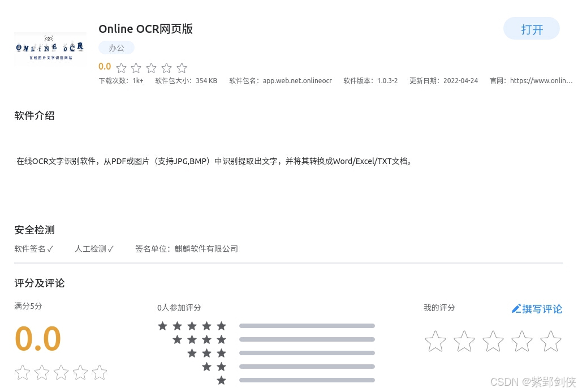Click 软件签名 ✓ status
The height and width of the screenshot is (392, 578).
pos(33,249)
